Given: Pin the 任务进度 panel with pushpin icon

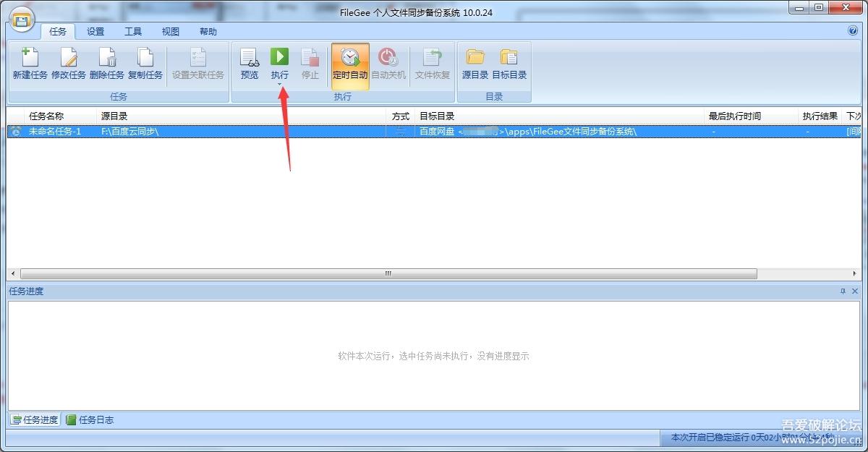Looking at the screenshot, I should coord(843,291).
